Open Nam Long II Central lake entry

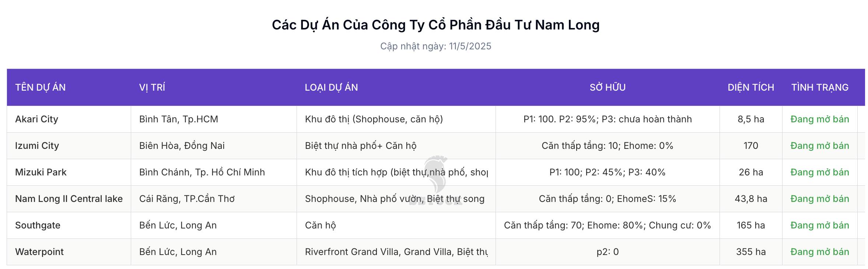(69, 199)
